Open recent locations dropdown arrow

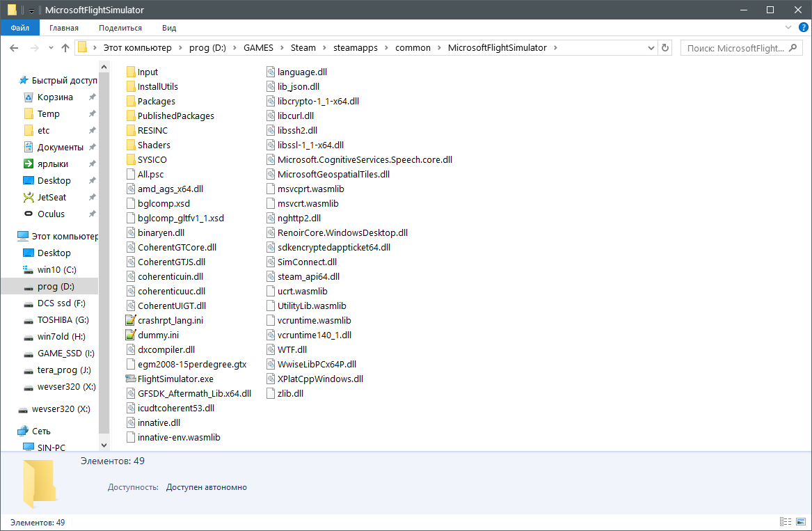pyautogui.click(x=51, y=47)
